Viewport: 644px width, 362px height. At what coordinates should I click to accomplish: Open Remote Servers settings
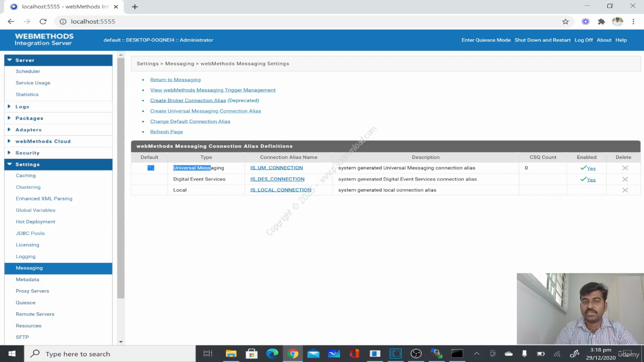(35, 314)
